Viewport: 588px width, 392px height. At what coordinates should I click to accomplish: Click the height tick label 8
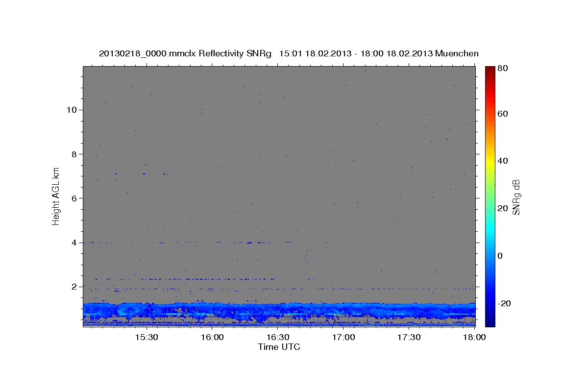coord(74,154)
